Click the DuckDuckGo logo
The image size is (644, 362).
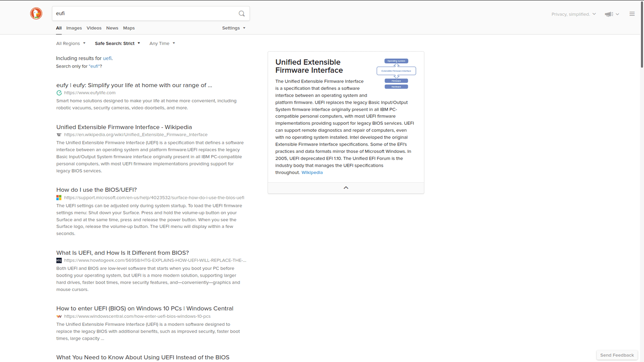click(36, 13)
